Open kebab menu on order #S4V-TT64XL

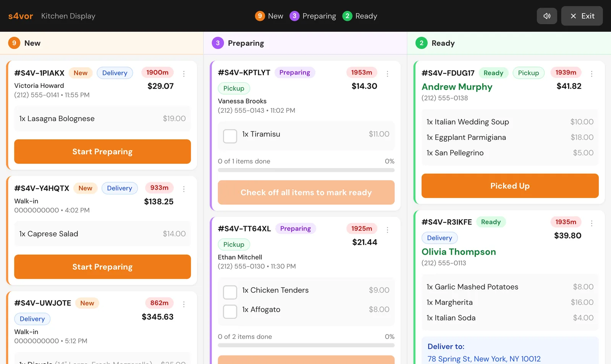pyautogui.click(x=387, y=230)
